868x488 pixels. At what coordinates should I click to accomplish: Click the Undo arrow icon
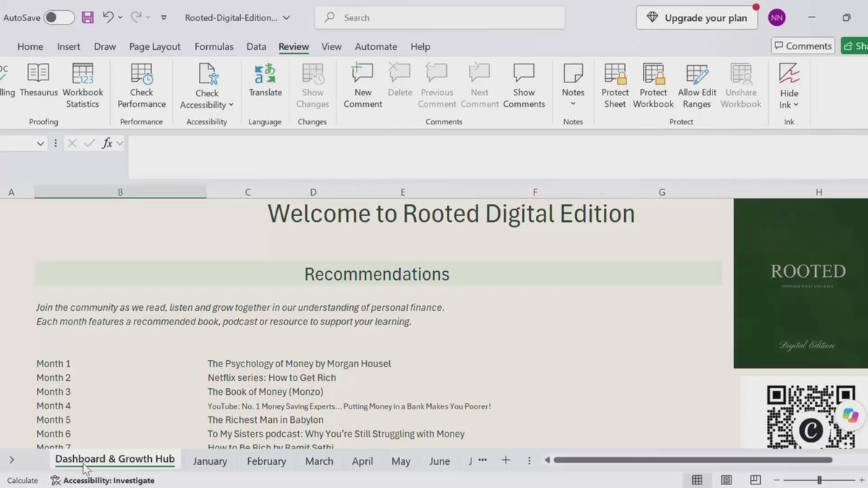pyautogui.click(x=108, y=17)
